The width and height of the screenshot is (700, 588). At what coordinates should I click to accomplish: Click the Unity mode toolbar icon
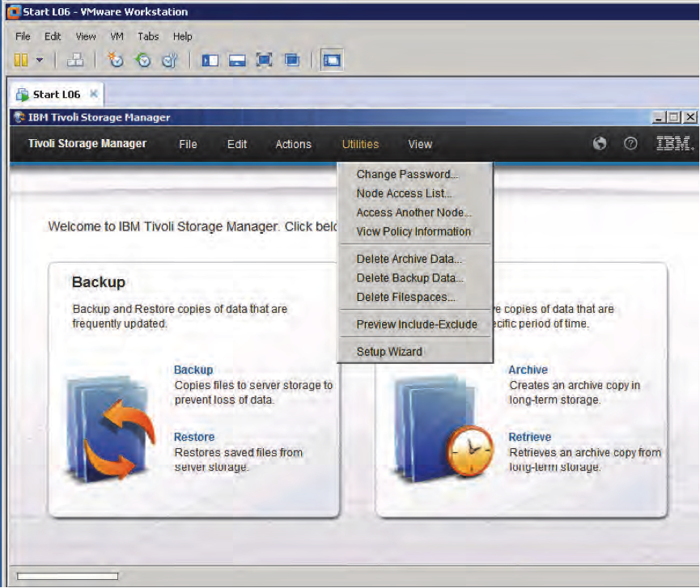tap(292, 60)
